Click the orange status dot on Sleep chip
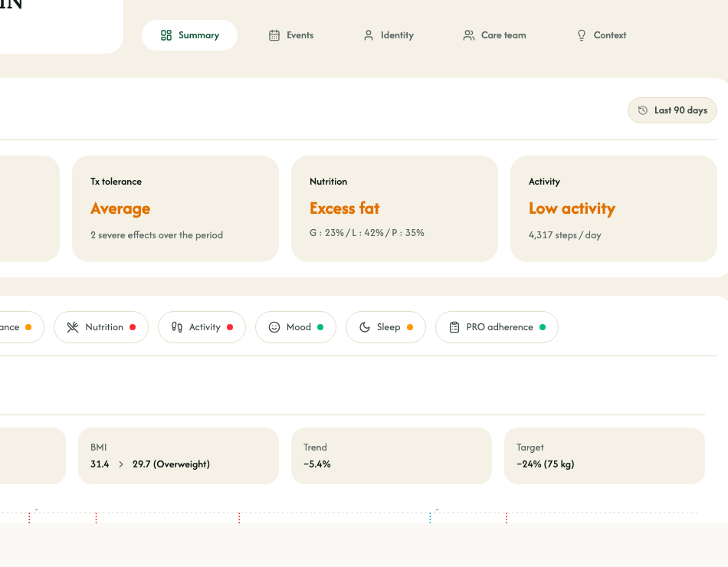 410,327
